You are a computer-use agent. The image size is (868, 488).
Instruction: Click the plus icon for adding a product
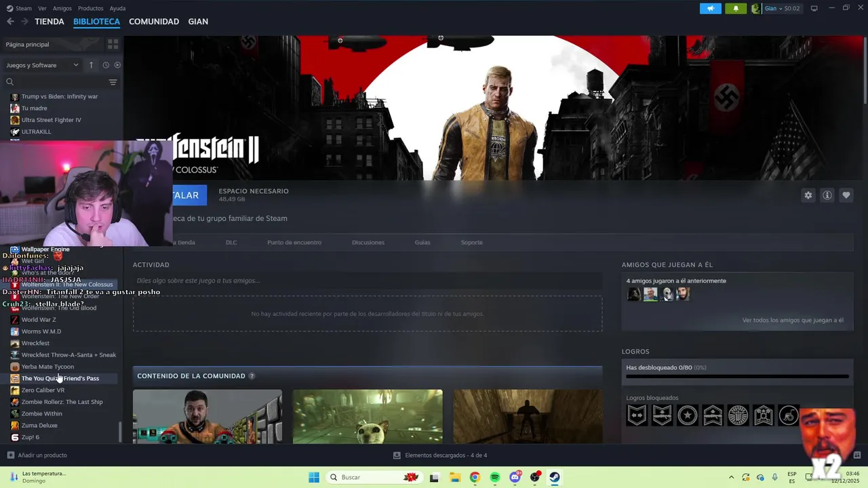(10, 455)
